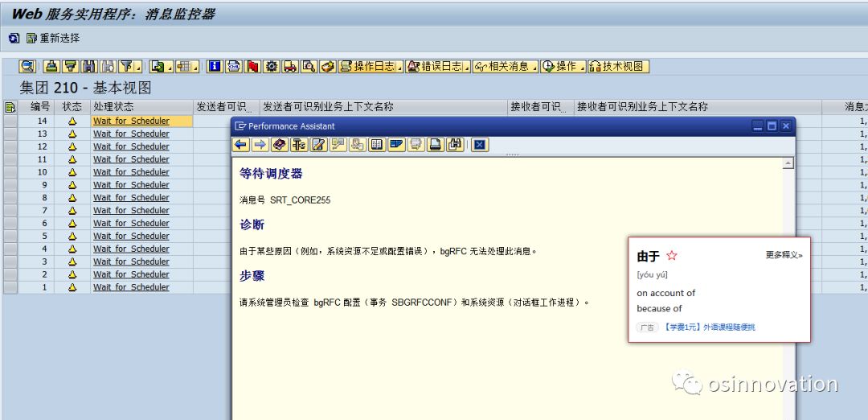Click the Back arrow in Performance Assistant

(x=241, y=145)
